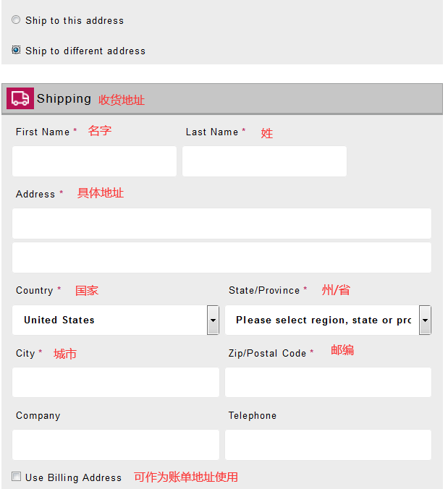The width and height of the screenshot is (448, 489).
Task: Select Ship to different address option
Action: (16, 51)
